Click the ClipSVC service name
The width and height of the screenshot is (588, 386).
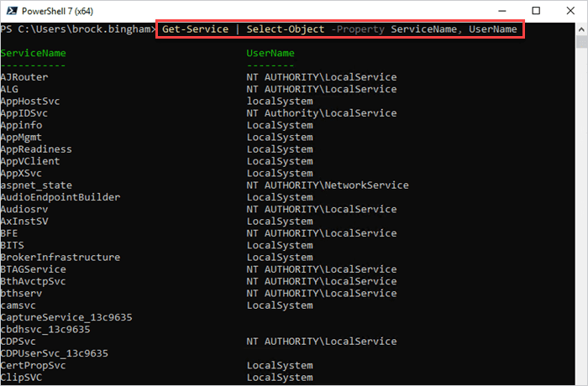coord(21,377)
